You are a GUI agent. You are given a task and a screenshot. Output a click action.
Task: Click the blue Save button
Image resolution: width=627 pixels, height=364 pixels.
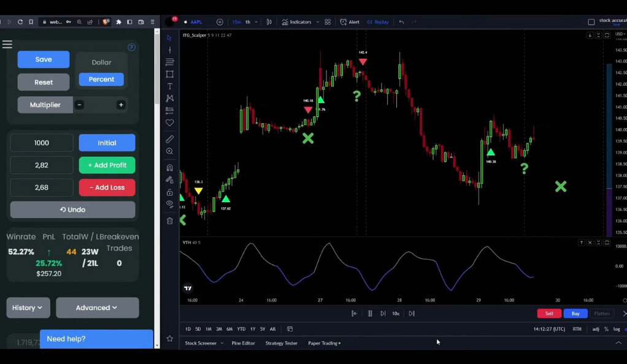pos(43,59)
